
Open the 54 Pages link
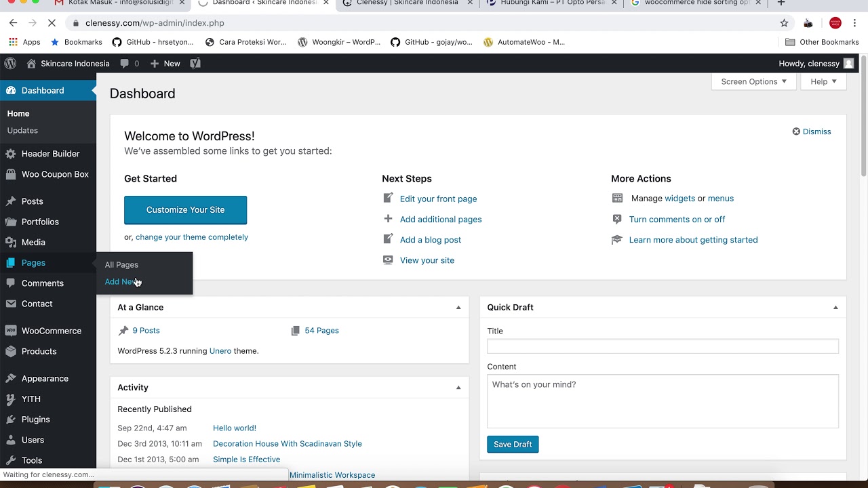pos(321,331)
